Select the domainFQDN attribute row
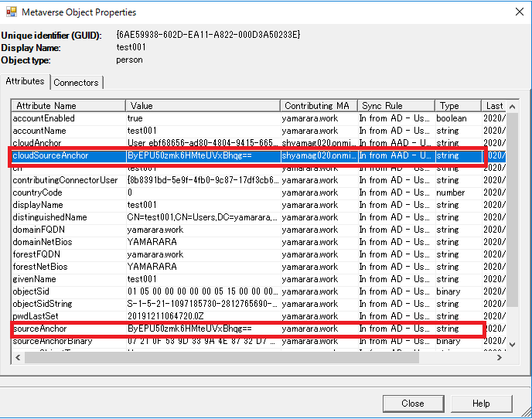 tap(259, 230)
